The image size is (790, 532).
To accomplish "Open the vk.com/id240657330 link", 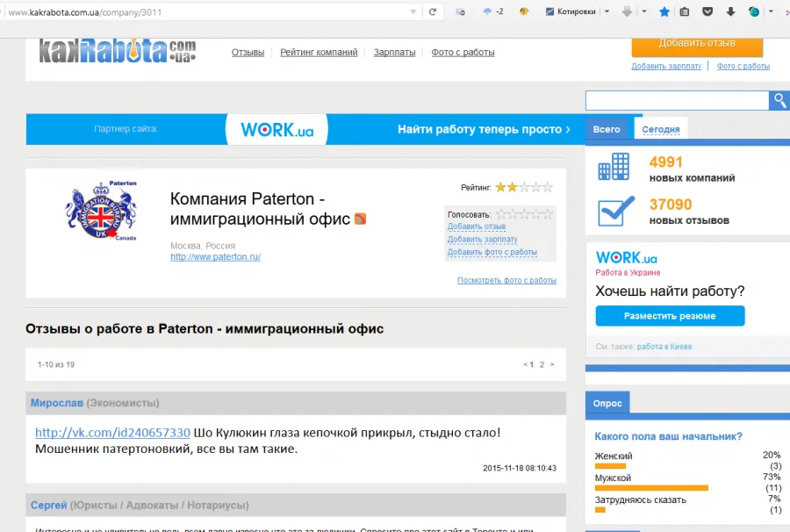I will coord(113,432).
